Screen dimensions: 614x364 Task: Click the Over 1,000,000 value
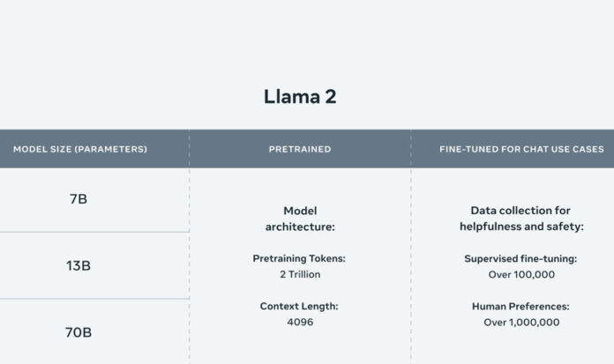(521, 323)
